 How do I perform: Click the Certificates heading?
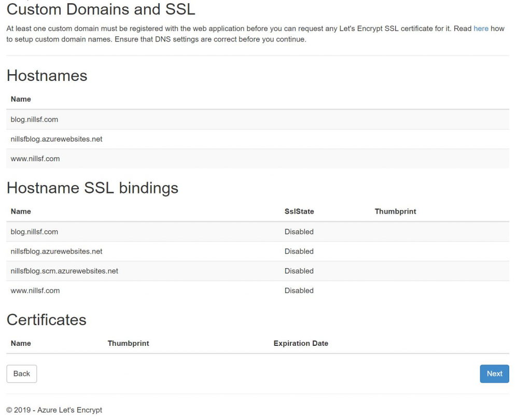[46, 320]
